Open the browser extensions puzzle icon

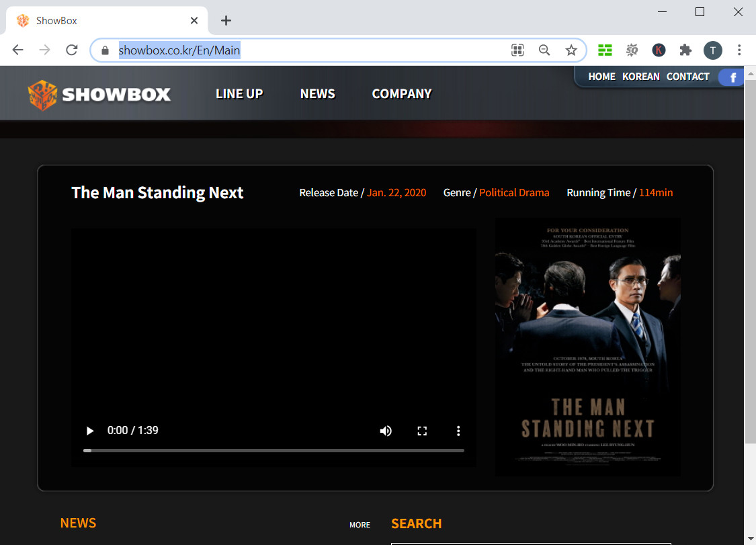(x=685, y=50)
